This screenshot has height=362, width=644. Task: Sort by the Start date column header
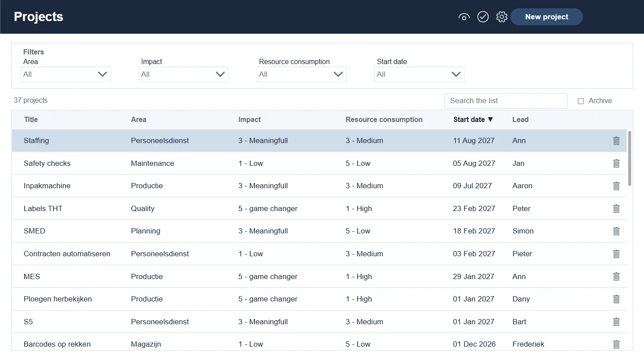point(473,119)
